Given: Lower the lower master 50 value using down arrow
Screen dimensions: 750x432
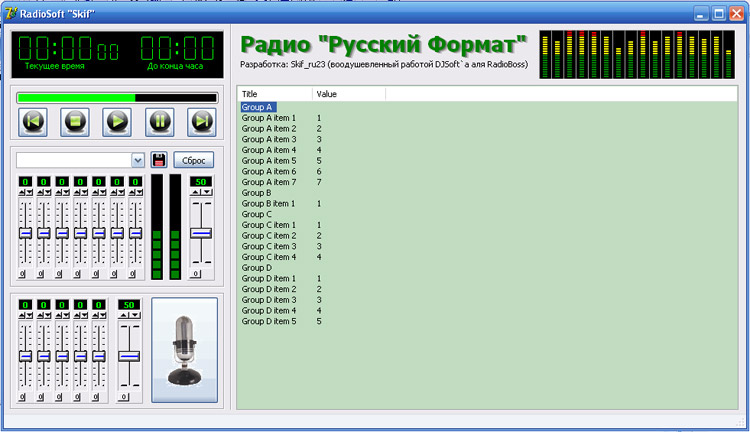Looking at the screenshot, I should (x=135, y=315).
